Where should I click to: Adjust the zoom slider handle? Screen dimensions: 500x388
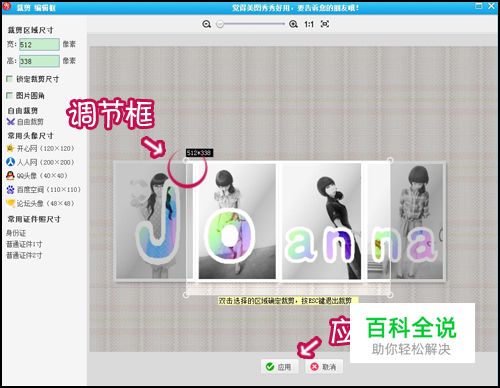[x=220, y=24]
